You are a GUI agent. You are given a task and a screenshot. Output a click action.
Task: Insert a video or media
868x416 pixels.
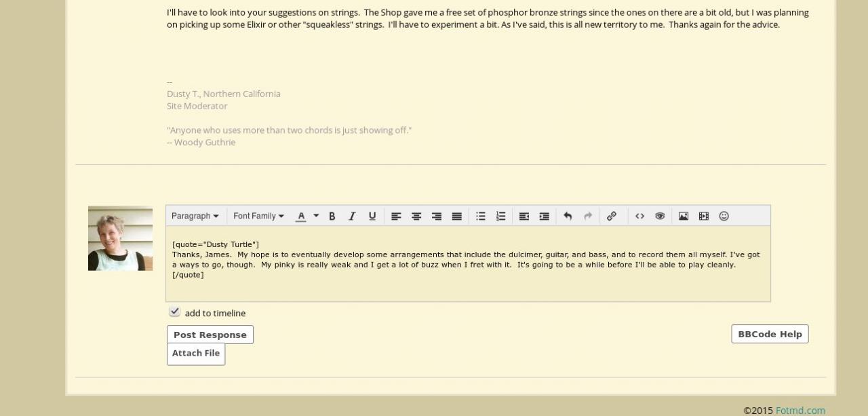click(704, 216)
